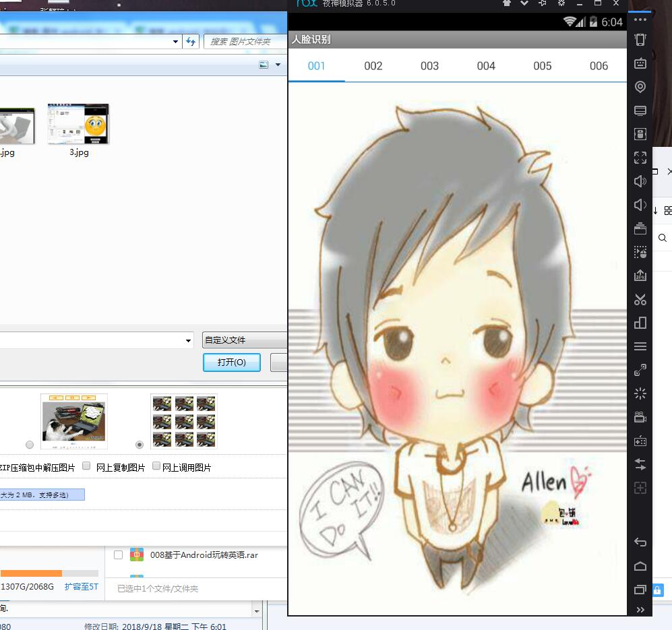Click the 008基于Android玩转英语.rar file name

(x=204, y=555)
